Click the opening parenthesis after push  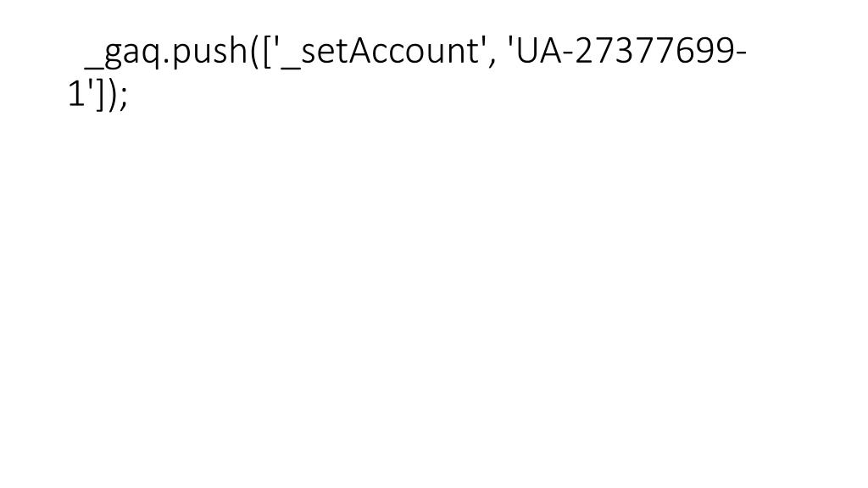pyautogui.click(x=254, y=52)
